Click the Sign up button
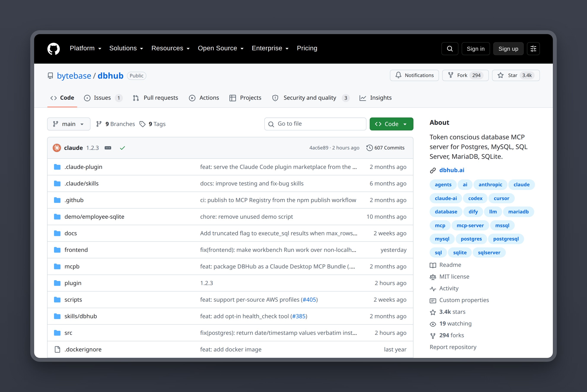 click(508, 49)
